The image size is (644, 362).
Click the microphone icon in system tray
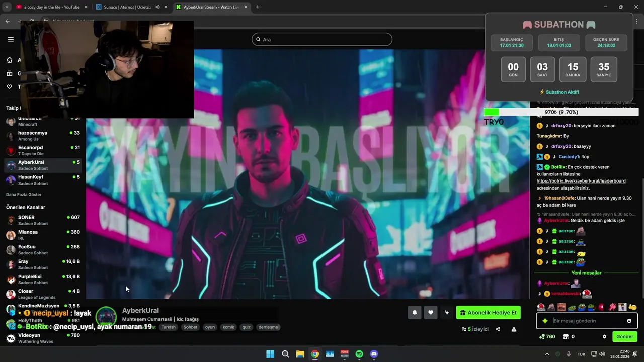[x=569, y=354]
